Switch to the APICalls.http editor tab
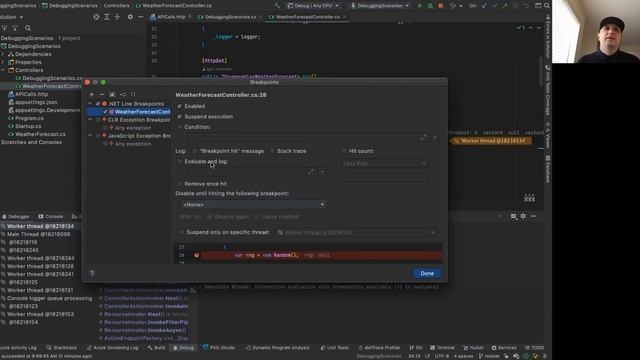This screenshot has height=360, width=640. point(170,17)
